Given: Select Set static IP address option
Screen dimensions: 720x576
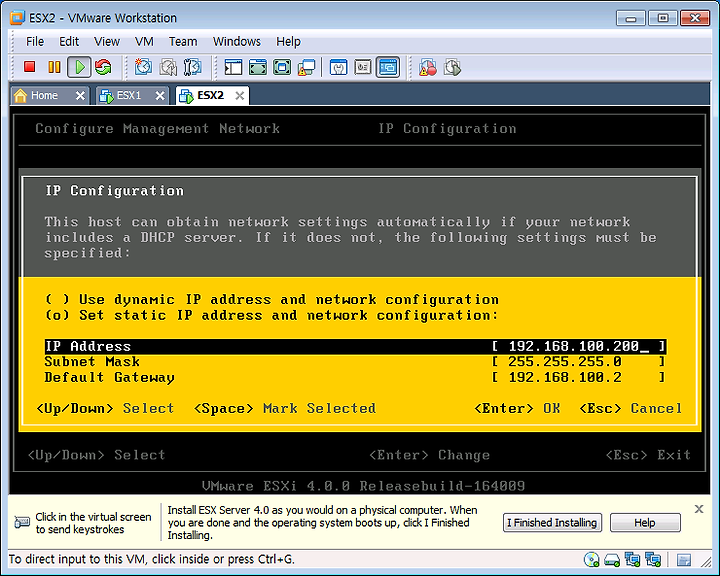Looking at the screenshot, I should (x=272, y=315).
